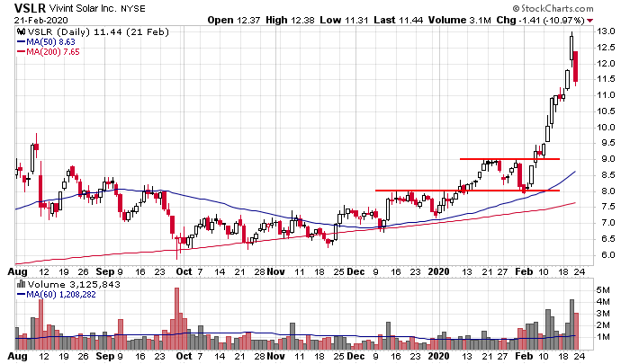Click the 6.0 price axis label
630x364 pixels.
click(x=607, y=255)
